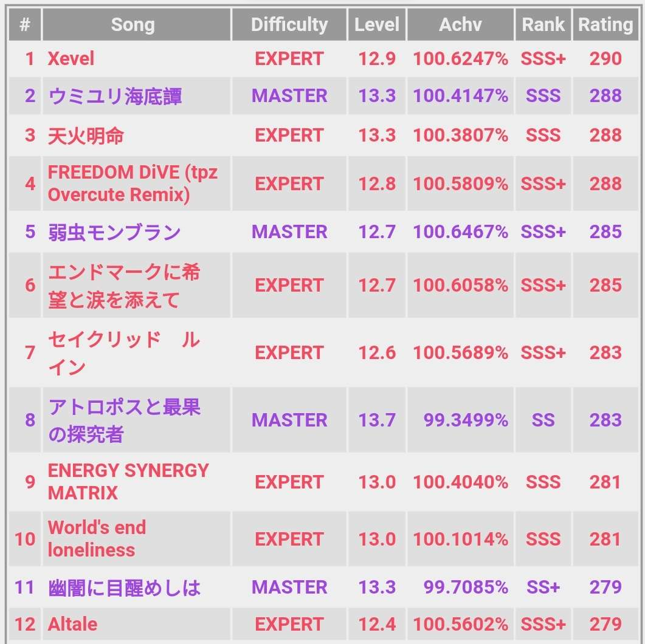Open the Xevel song entry
645x644 pixels.
click(x=71, y=59)
